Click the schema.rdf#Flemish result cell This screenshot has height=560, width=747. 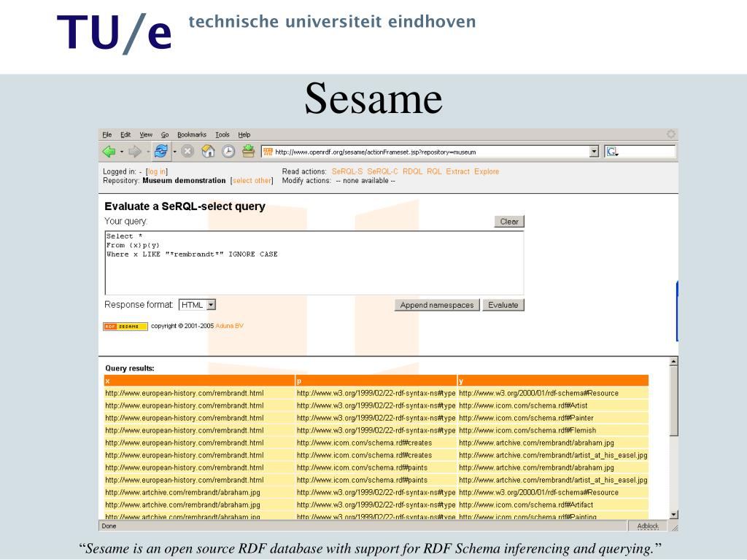point(553,430)
